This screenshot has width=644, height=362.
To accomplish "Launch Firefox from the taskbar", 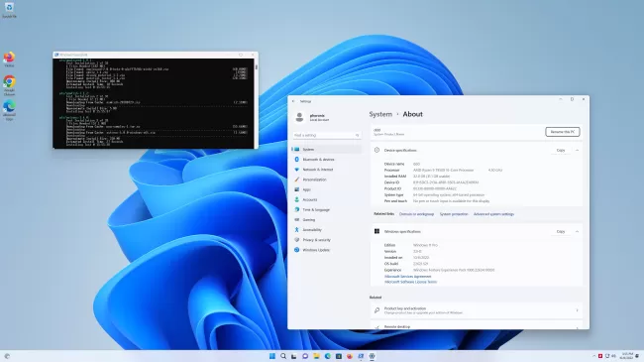I will click(x=350, y=356).
